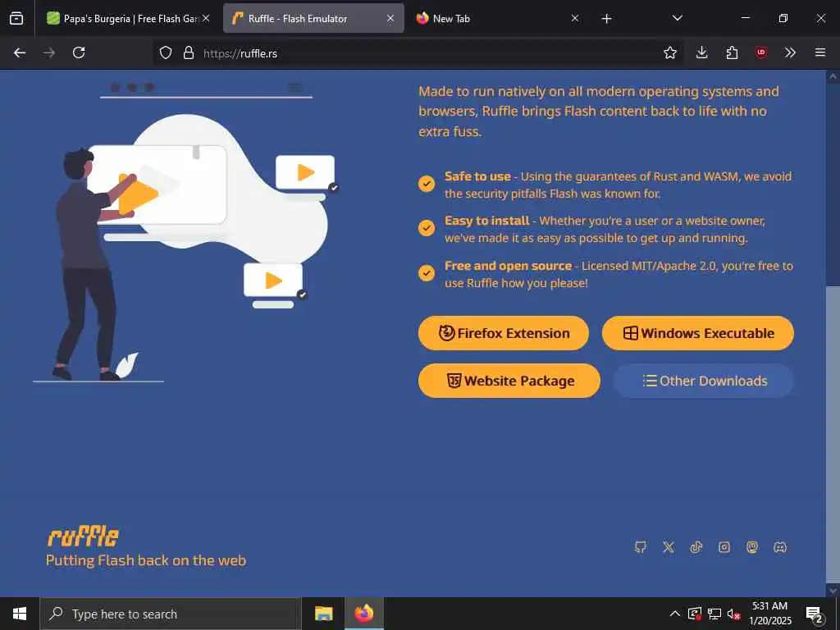Click the Firefox taskbar icon
Image resolution: width=840 pixels, height=630 pixels.
pos(363,614)
